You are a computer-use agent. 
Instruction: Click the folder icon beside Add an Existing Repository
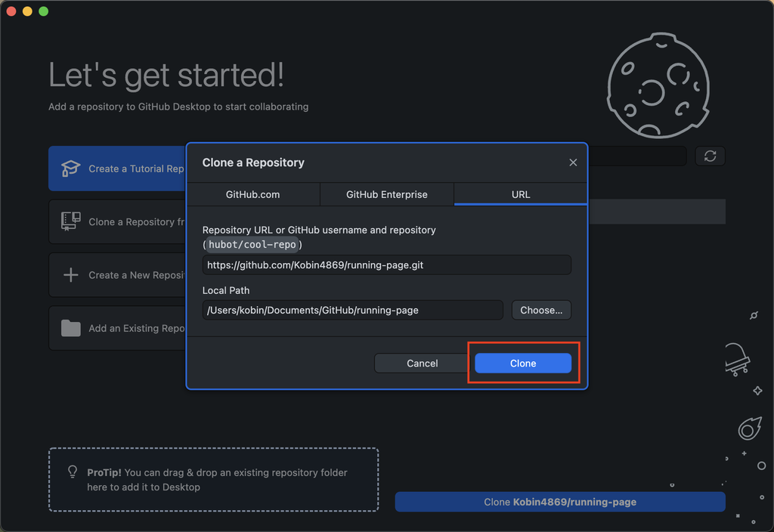click(x=70, y=327)
